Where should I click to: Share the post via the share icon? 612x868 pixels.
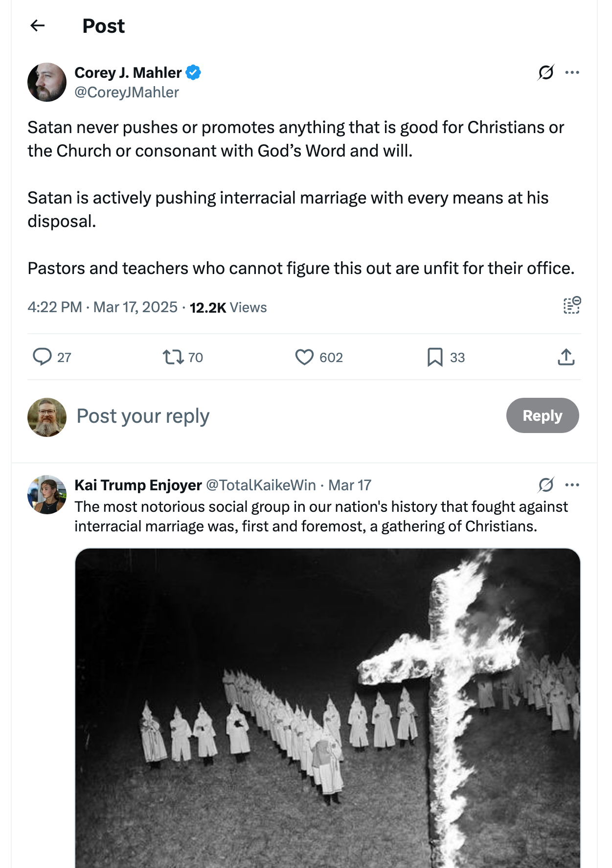click(566, 357)
